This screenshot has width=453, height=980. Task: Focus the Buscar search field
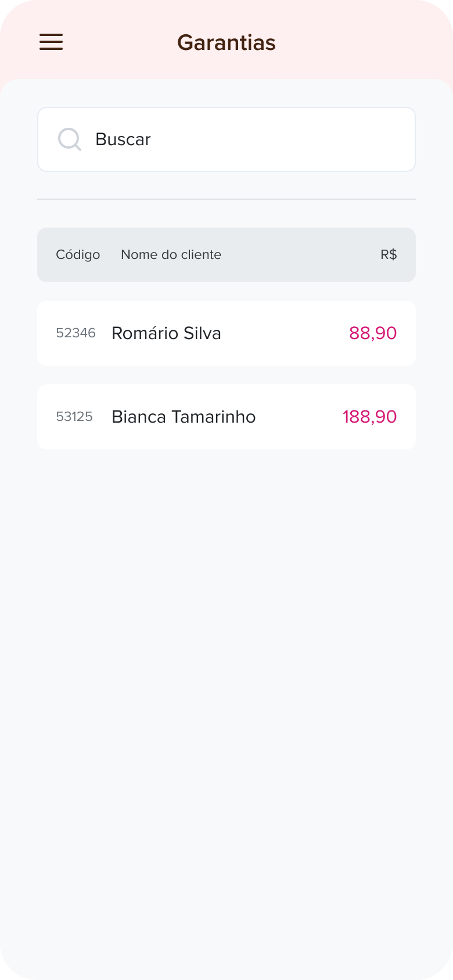(244, 139)
